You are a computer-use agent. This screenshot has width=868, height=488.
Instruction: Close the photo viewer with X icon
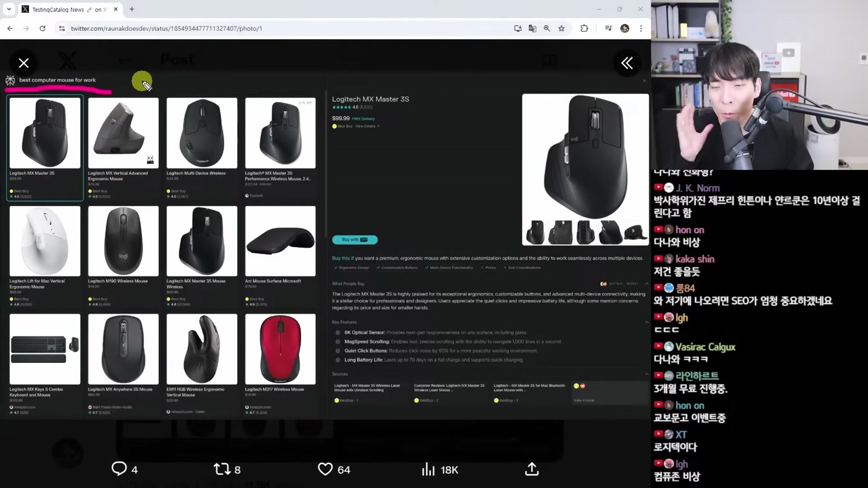point(24,63)
